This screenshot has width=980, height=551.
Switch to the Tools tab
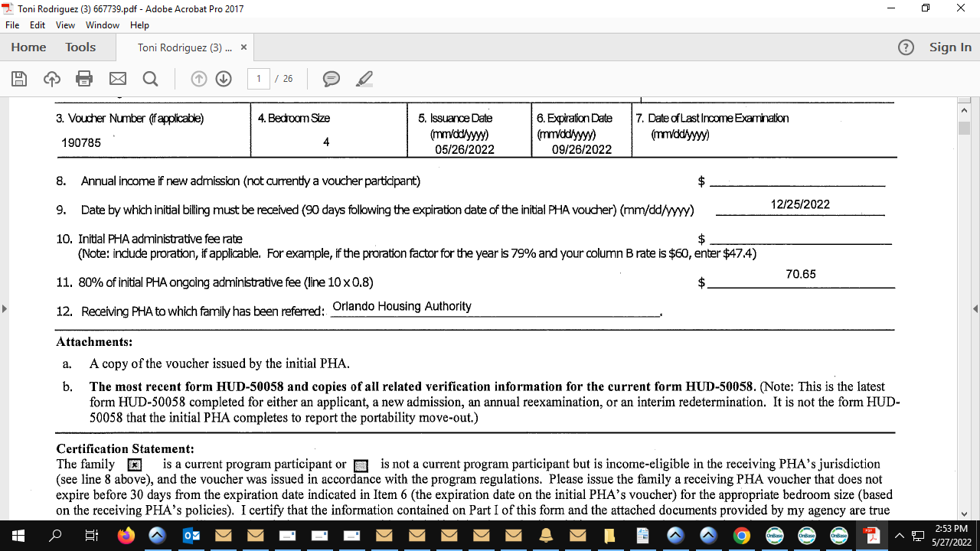click(80, 47)
